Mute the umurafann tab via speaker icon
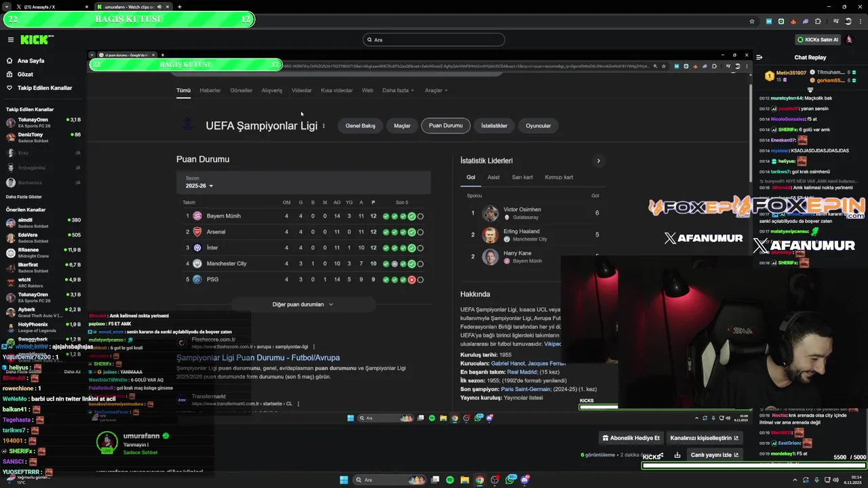 159,7
